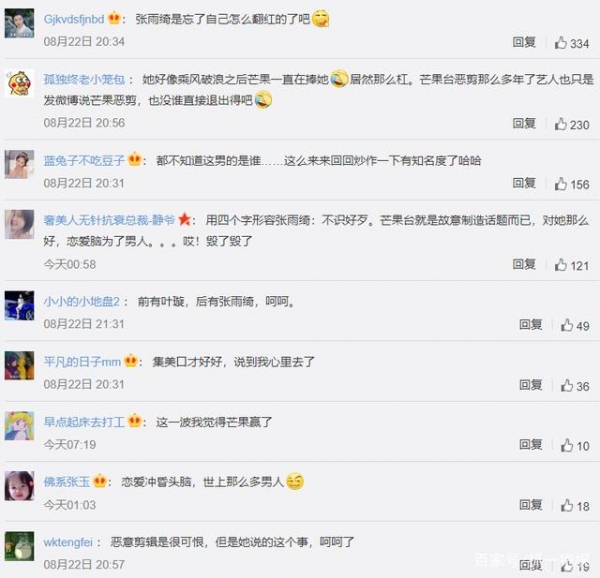Viewport: 600px width, 578px height.
Task: Click the red star badge after 静爷 username
Action: 185,219
